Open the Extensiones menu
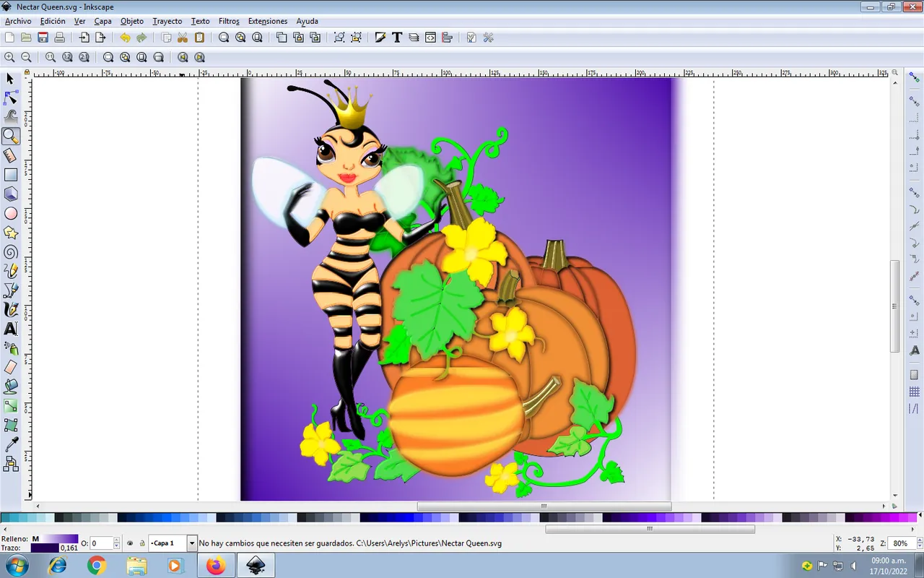 click(268, 21)
